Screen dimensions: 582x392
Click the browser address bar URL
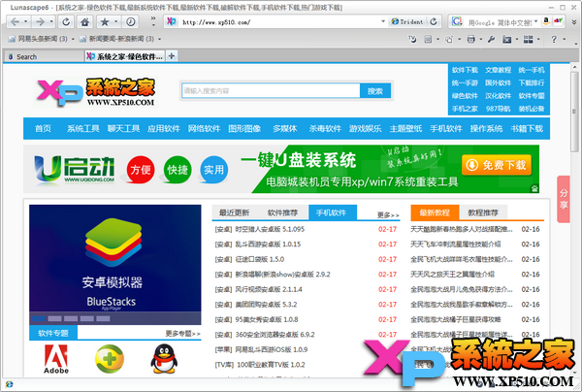[279, 22]
